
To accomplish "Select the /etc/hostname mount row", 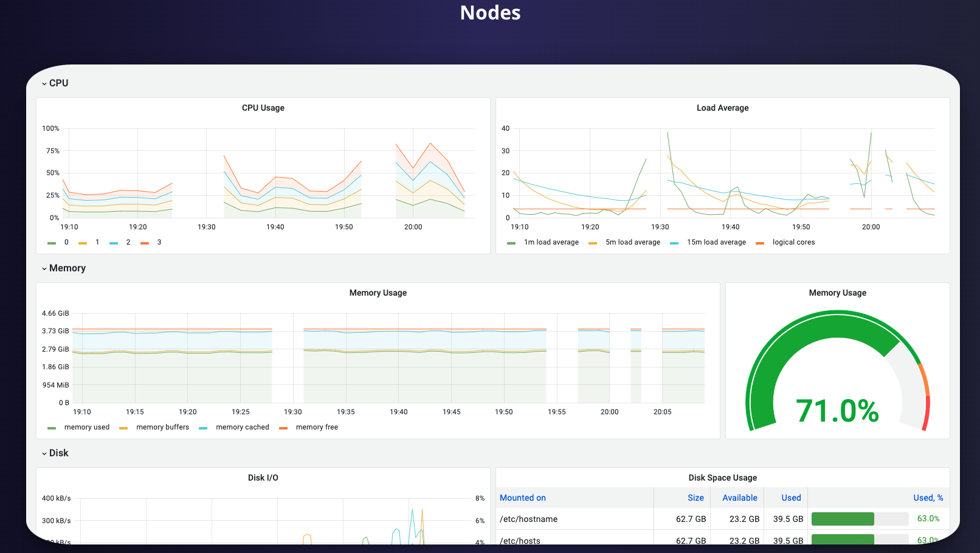I will coord(722,519).
